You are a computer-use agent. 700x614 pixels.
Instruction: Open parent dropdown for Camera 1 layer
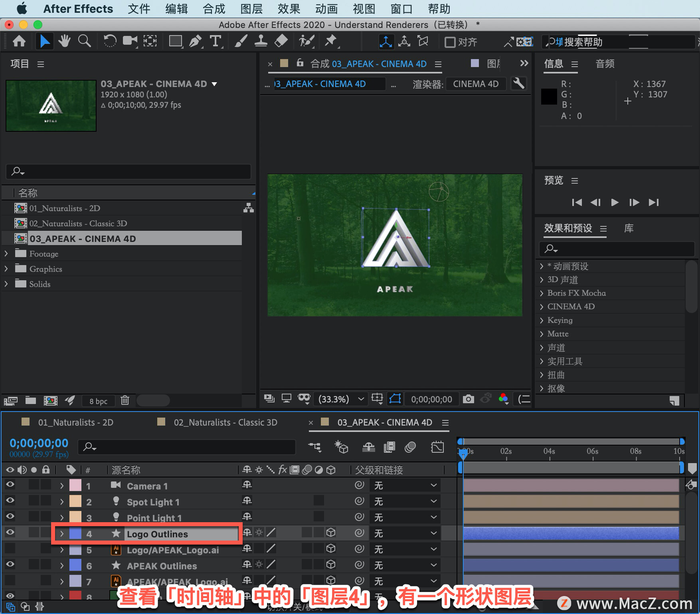pos(405,485)
